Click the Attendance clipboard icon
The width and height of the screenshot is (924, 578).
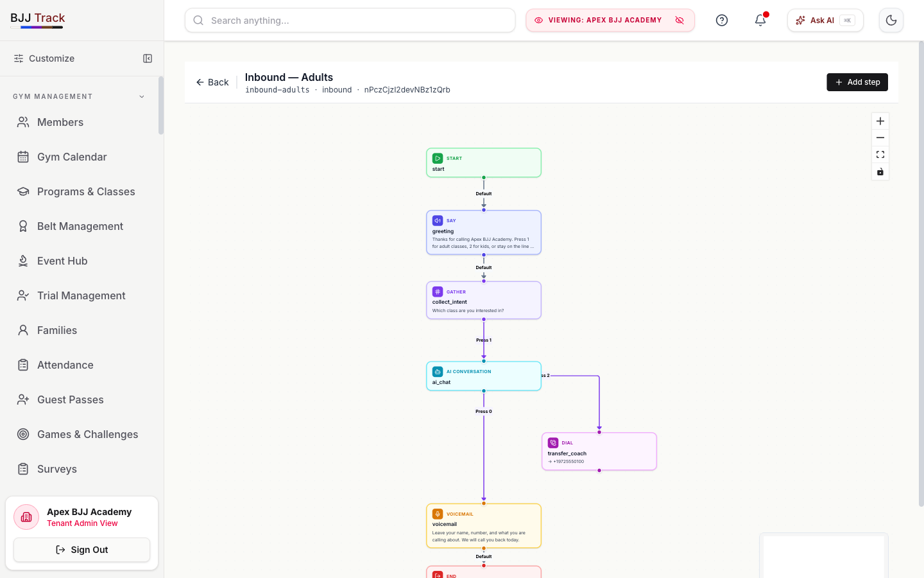[23, 365]
